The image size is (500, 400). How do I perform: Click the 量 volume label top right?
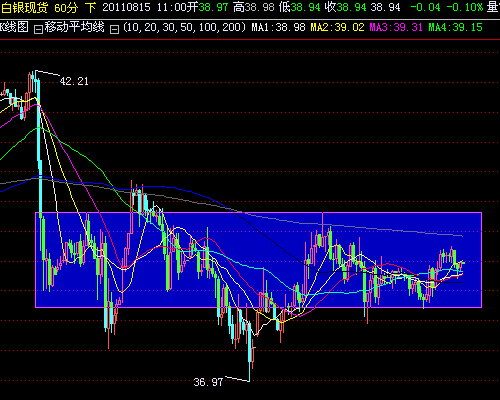pos(493,7)
